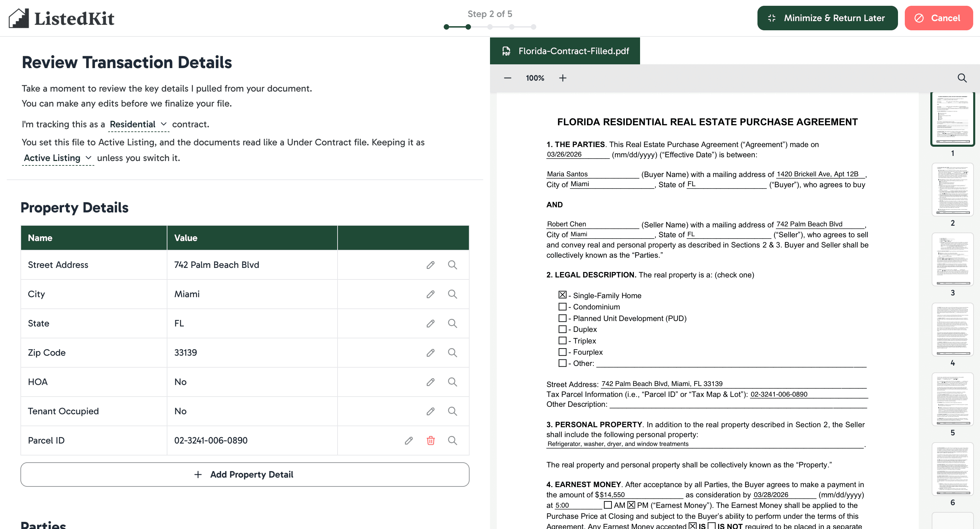Edit the City row pencil icon
Image resolution: width=980 pixels, height=529 pixels.
[430, 294]
